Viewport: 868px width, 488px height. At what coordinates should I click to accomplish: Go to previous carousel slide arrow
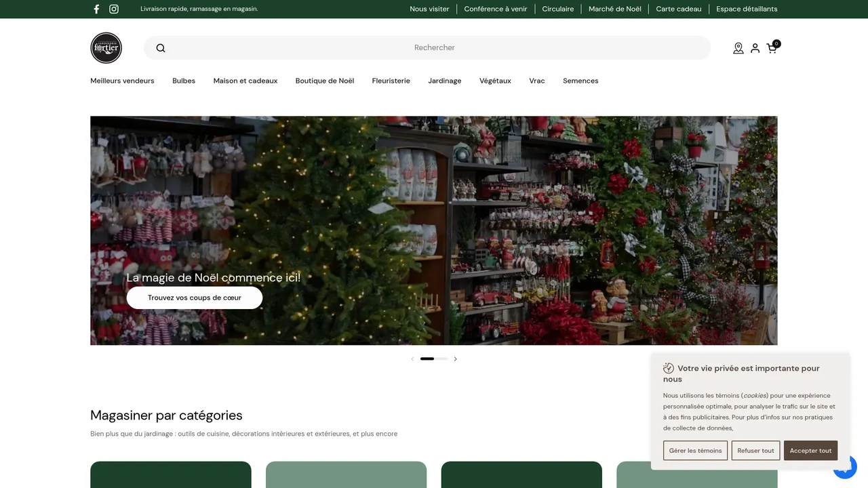point(412,359)
